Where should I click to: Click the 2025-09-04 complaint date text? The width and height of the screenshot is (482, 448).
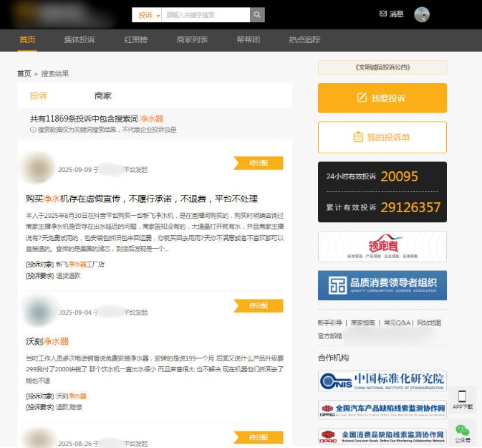click(x=75, y=313)
